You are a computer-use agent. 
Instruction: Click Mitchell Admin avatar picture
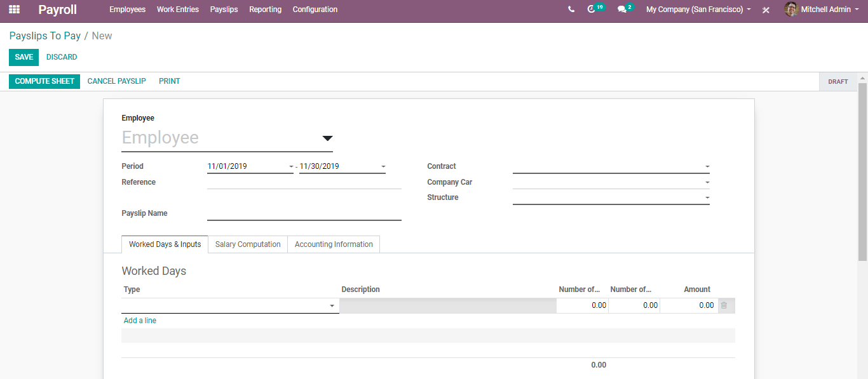(791, 10)
